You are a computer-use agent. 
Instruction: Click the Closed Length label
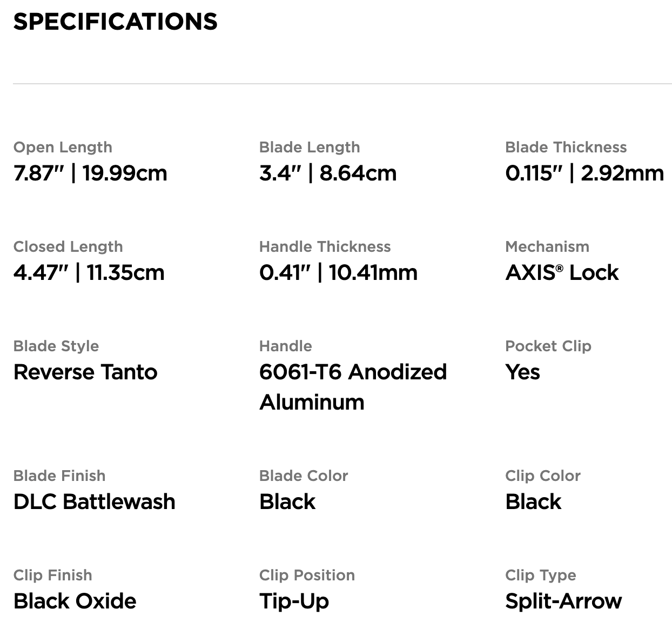coord(68,247)
